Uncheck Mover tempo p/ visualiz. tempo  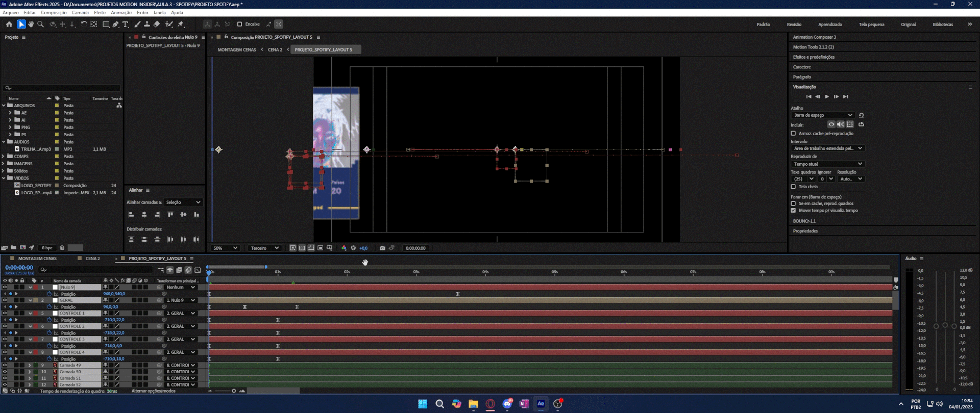[793, 211]
